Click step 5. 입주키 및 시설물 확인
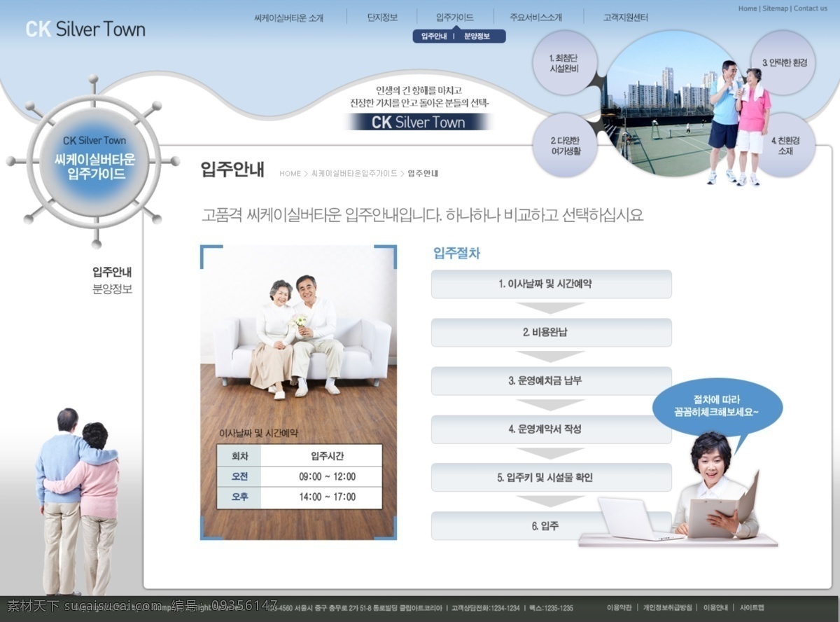This screenshot has width=840, height=622. click(x=552, y=477)
